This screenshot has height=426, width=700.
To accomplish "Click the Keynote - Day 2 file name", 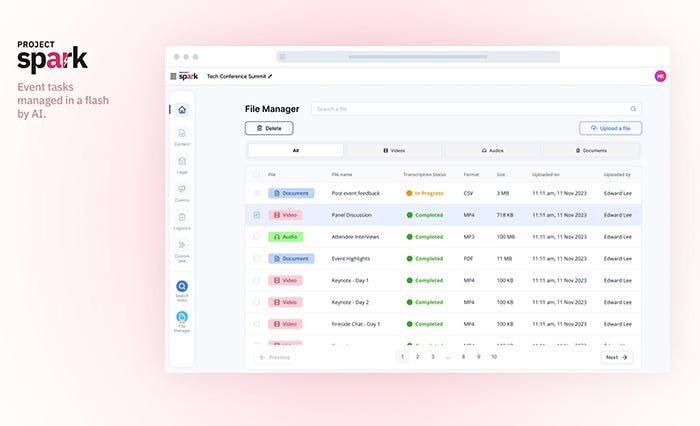I will coord(350,302).
